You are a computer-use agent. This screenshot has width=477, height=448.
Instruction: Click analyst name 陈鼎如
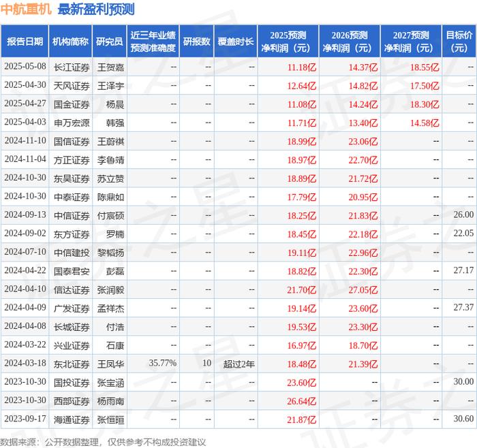pos(110,197)
